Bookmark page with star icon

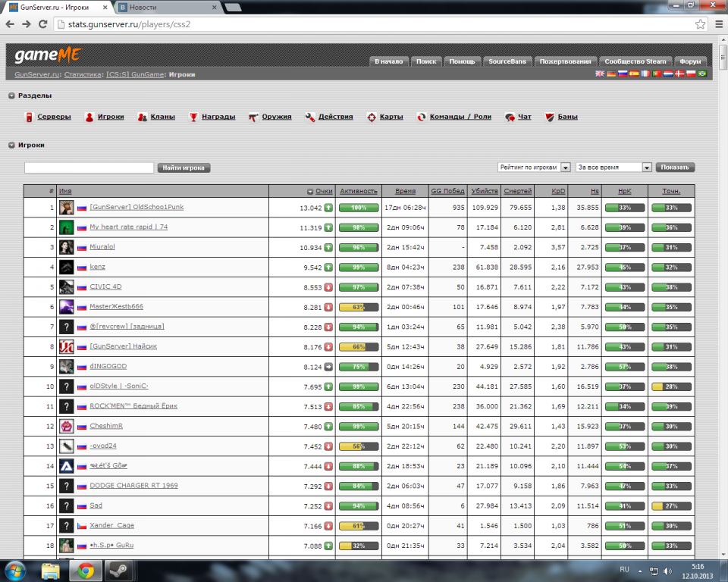[x=701, y=23]
